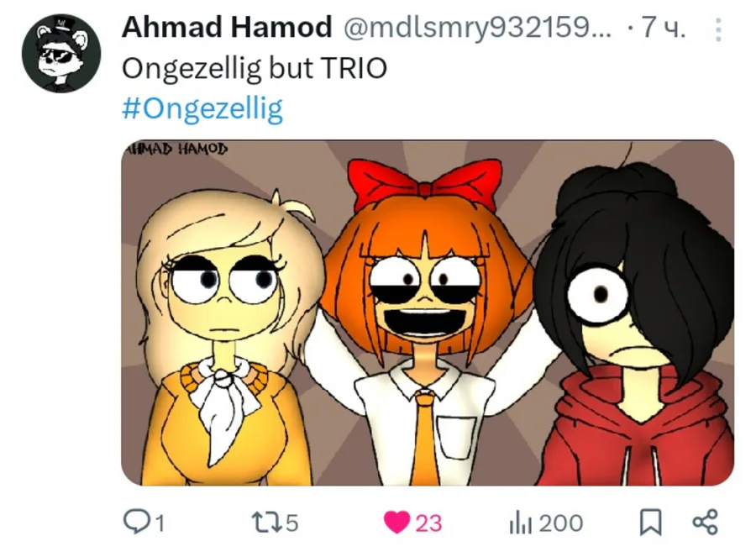Viewport: 756px width, 557px height.
Task: Click the Ahmad Hamod display name
Action: point(227,27)
